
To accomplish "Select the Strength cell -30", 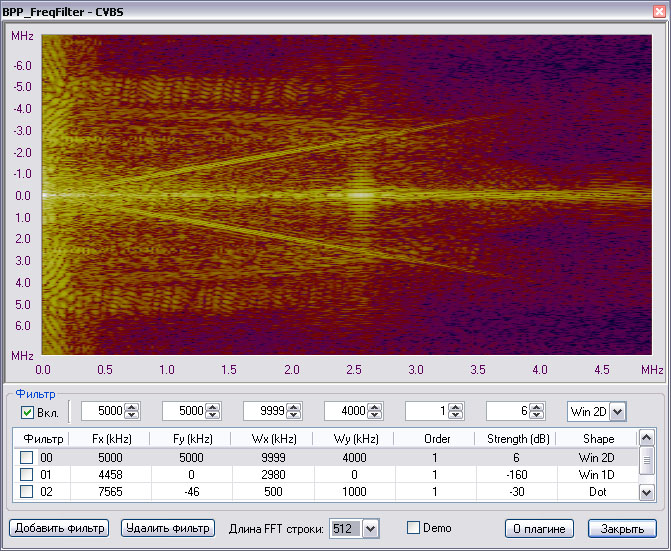I will point(517,492).
